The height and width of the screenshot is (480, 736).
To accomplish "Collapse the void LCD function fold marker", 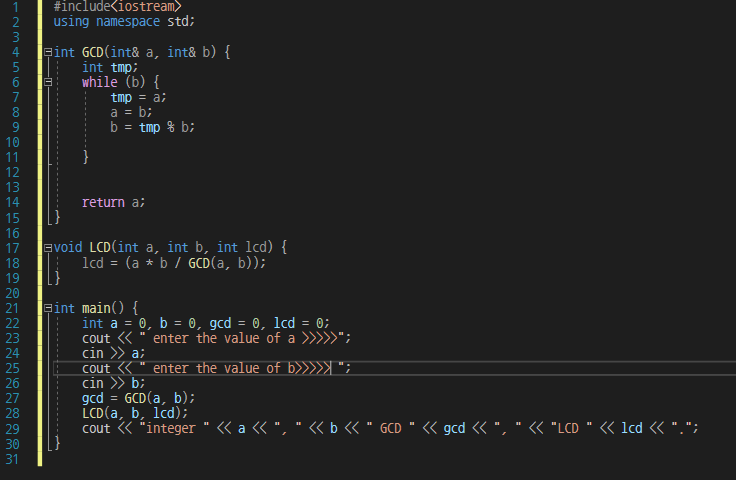I will click(x=48, y=248).
